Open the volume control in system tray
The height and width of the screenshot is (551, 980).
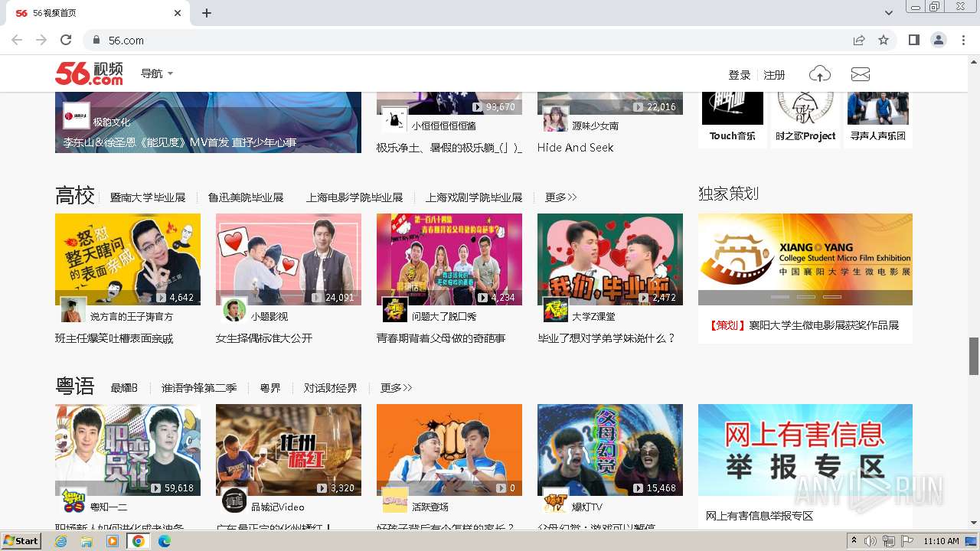(x=871, y=541)
